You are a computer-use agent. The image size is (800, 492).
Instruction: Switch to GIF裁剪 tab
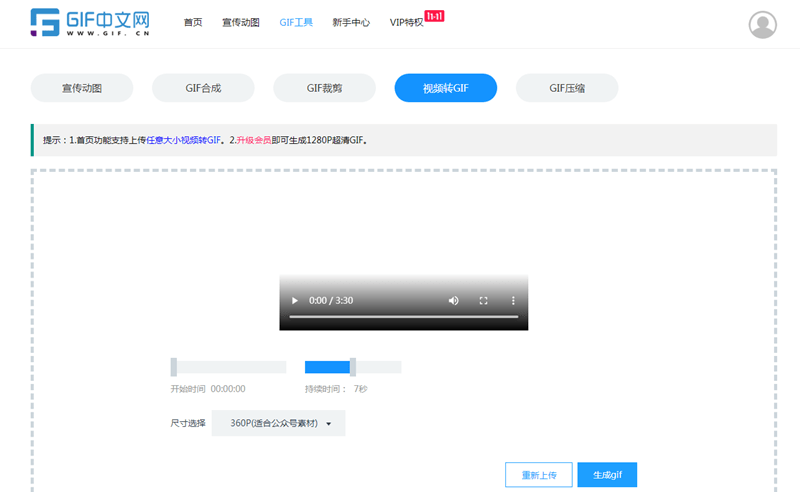tap(324, 88)
